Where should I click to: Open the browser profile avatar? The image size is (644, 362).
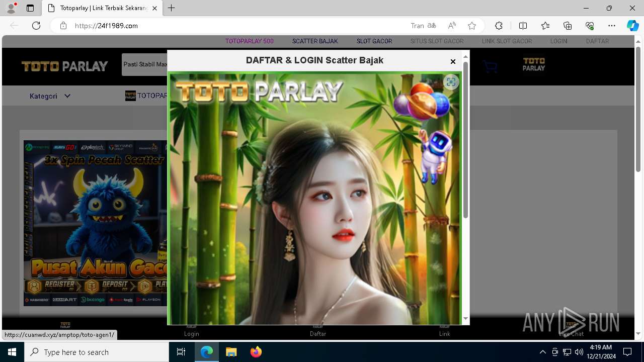pyautogui.click(x=11, y=8)
